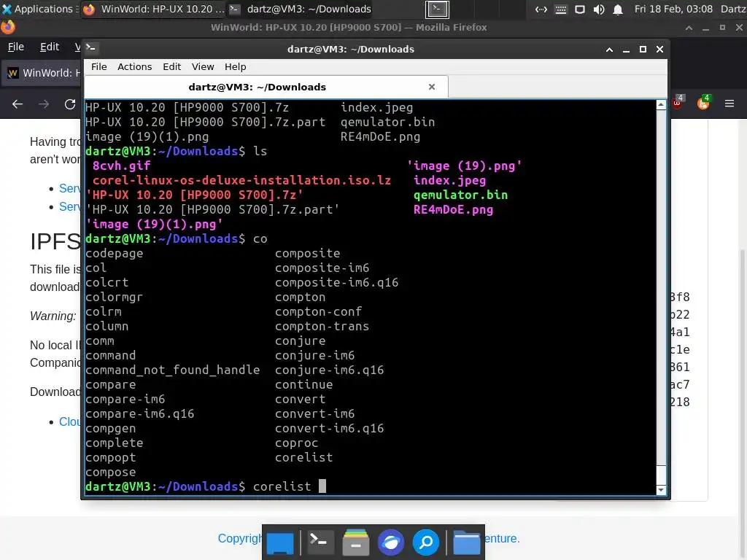Launch web browser globe icon in dock
The image size is (747, 560).
391,542
